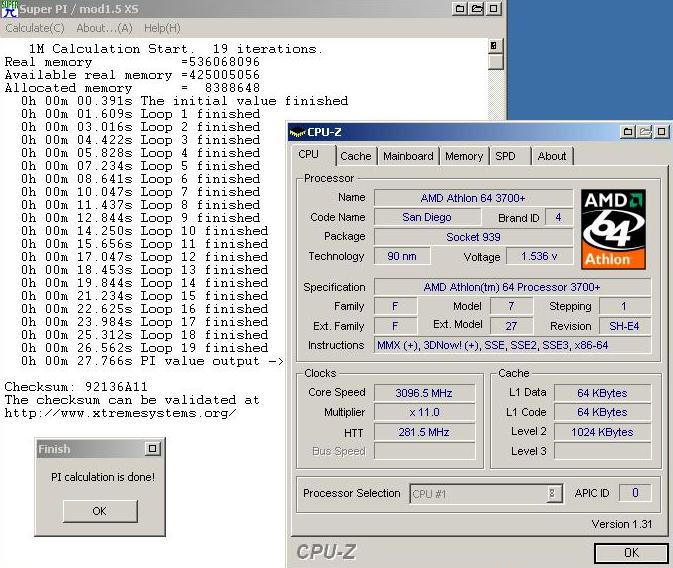This screenshot has width=673, height=568.
Task: Switch to the Mainboard tab in CPU-Z
Action: click(x=408, y=156)
